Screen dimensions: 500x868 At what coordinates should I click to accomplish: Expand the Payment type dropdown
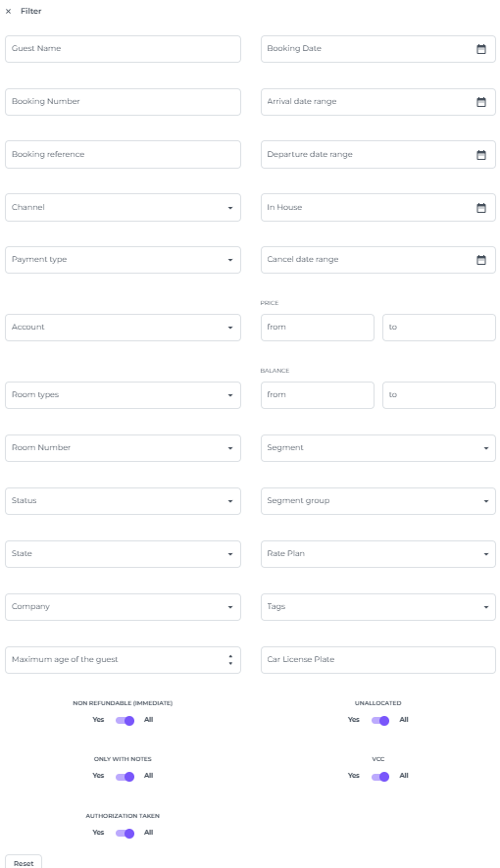tap(123, 260)
